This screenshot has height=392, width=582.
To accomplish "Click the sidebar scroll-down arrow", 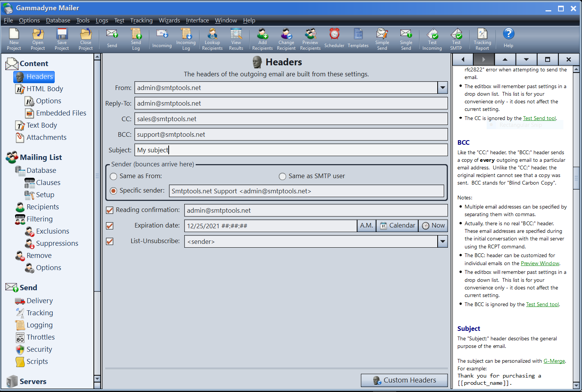I will (97, 378).
